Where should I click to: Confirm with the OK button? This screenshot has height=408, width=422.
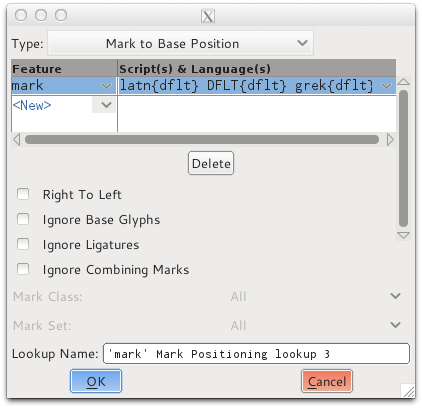pyautogui.click(x=96, y=381)
